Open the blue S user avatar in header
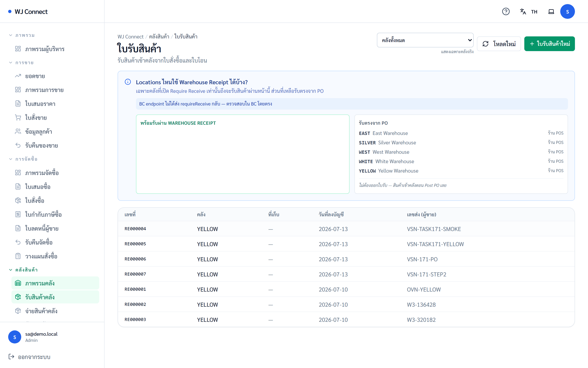The image size is (588, 368). pos(567,11)
